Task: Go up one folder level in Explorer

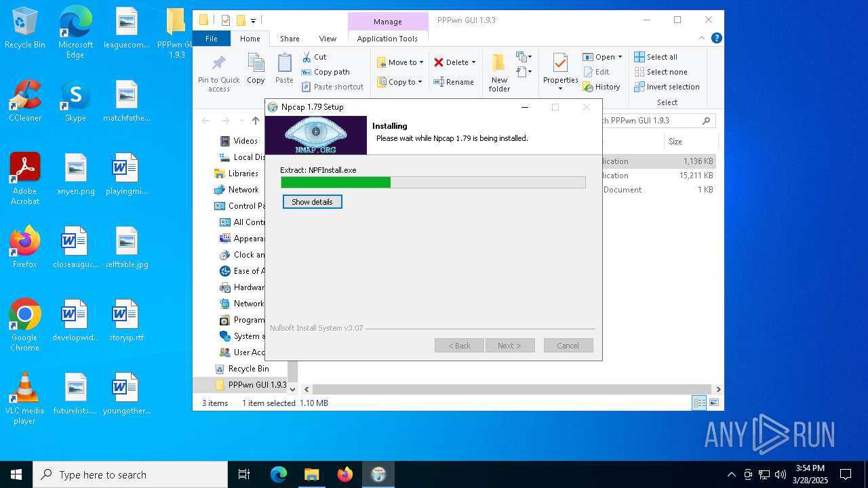Action: click(x=255, y=121)
